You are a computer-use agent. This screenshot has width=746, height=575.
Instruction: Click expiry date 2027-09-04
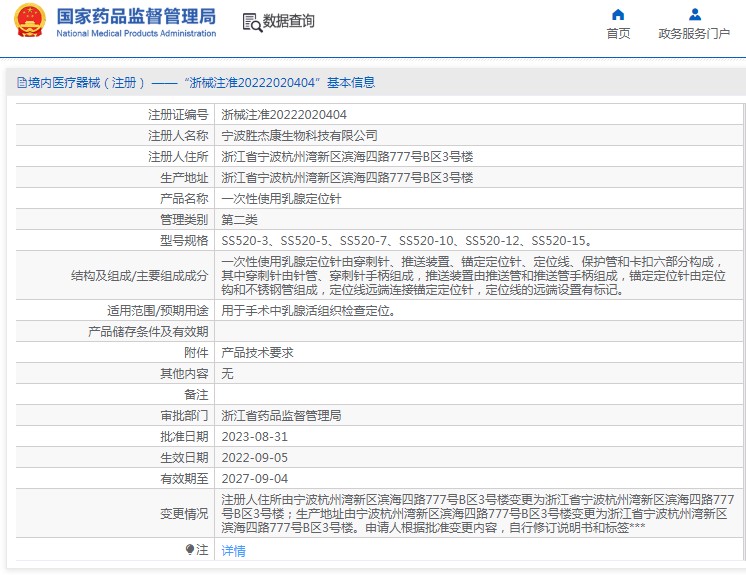tap(255, 478)
